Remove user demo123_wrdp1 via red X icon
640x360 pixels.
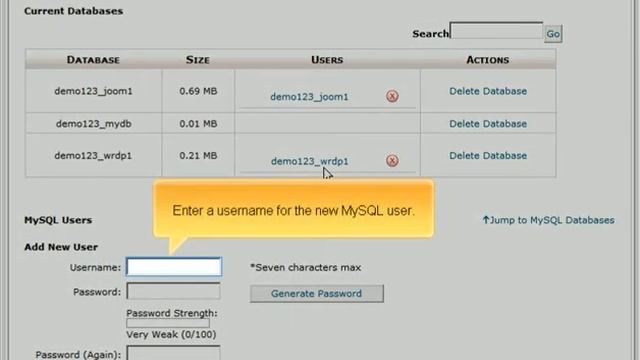(x=392, y=161)
